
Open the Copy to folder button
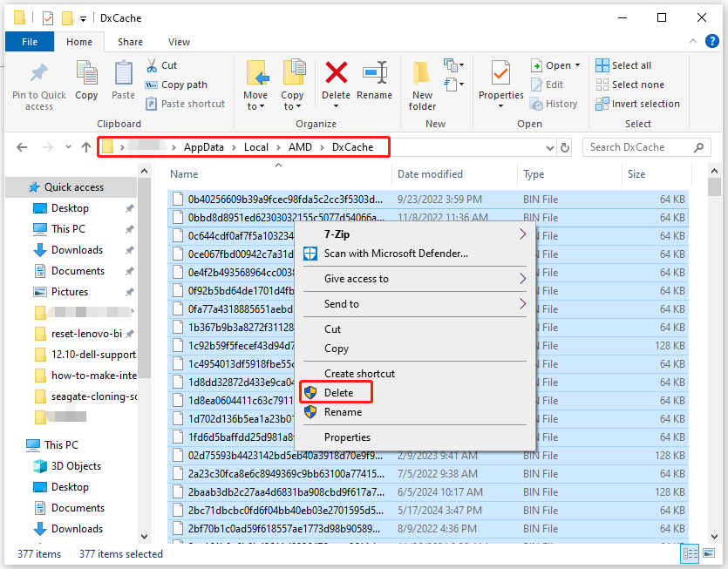click(x=292, y=85)
